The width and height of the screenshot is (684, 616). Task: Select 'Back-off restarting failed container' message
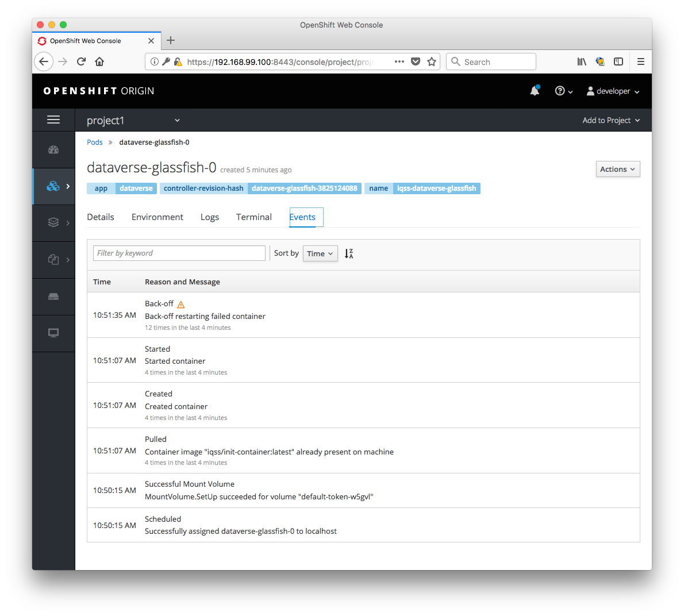click(x=205, y=316)
